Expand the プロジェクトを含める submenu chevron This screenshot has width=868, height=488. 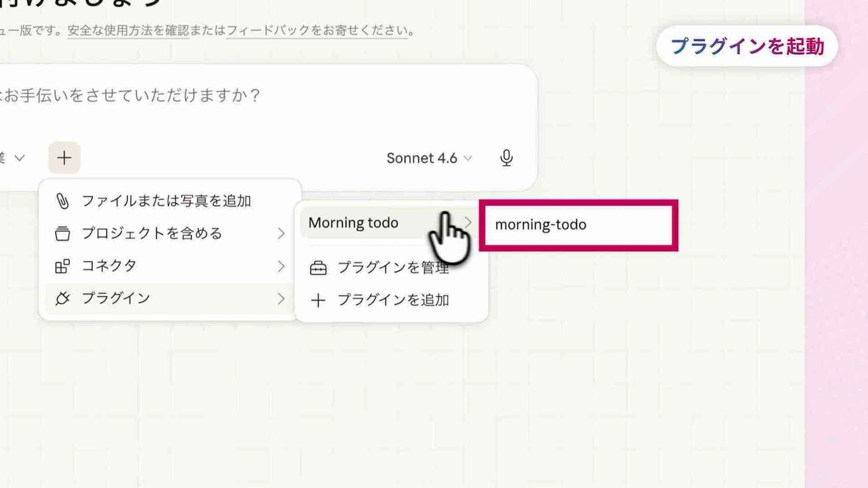point(281,233)
